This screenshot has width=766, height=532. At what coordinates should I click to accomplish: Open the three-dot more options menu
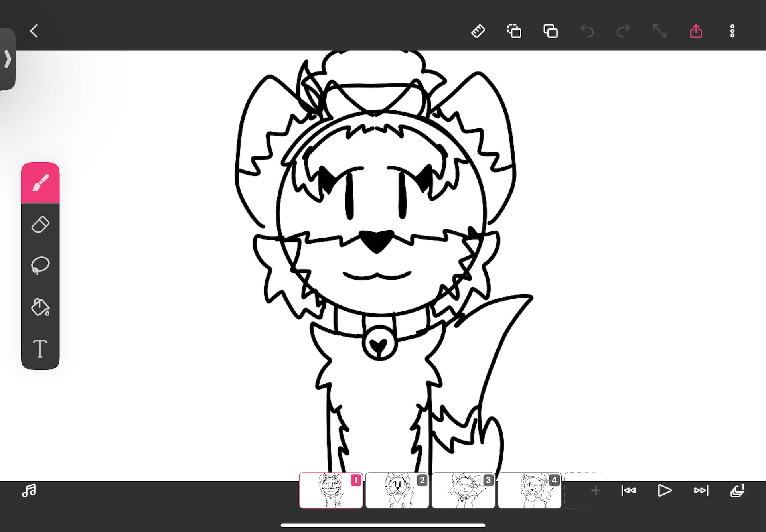tap(732, 31)
